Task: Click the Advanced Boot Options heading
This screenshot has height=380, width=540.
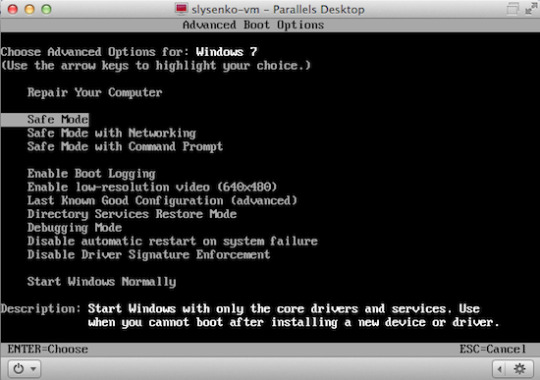Action: (253, 25)
